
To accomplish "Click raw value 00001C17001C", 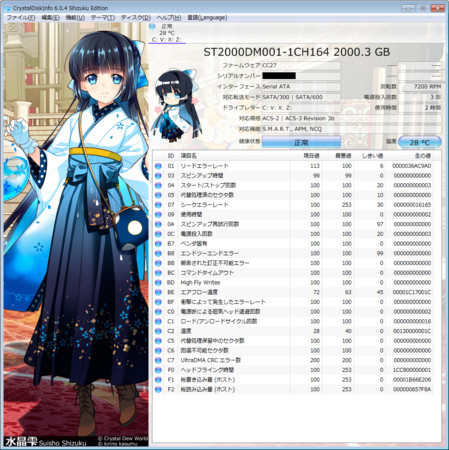I will tap(411, 292).
